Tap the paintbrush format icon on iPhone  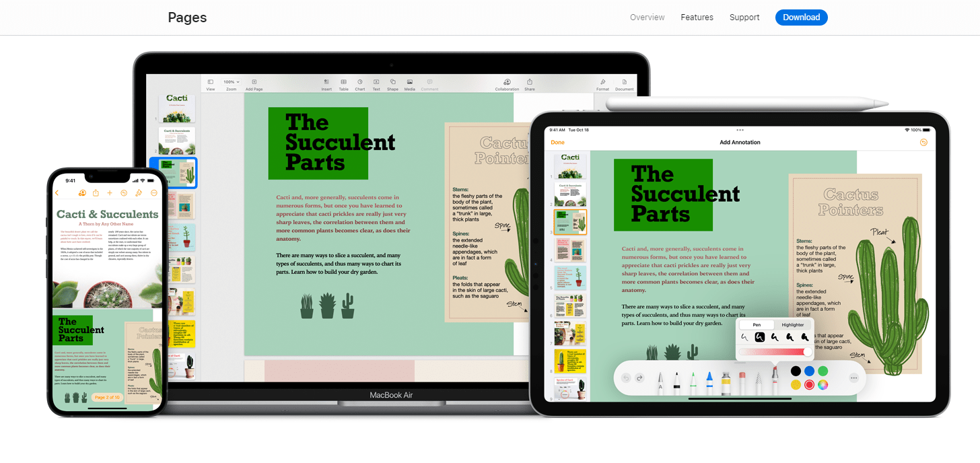(139, 193)
